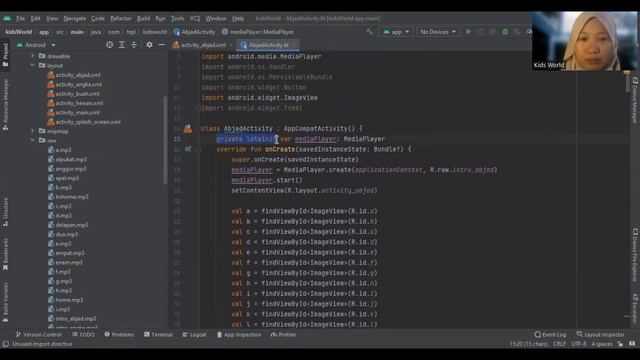Viewport: 640px width, 360px height.
Task: Open the Build Variants side tab
Action: click(5, 302)
